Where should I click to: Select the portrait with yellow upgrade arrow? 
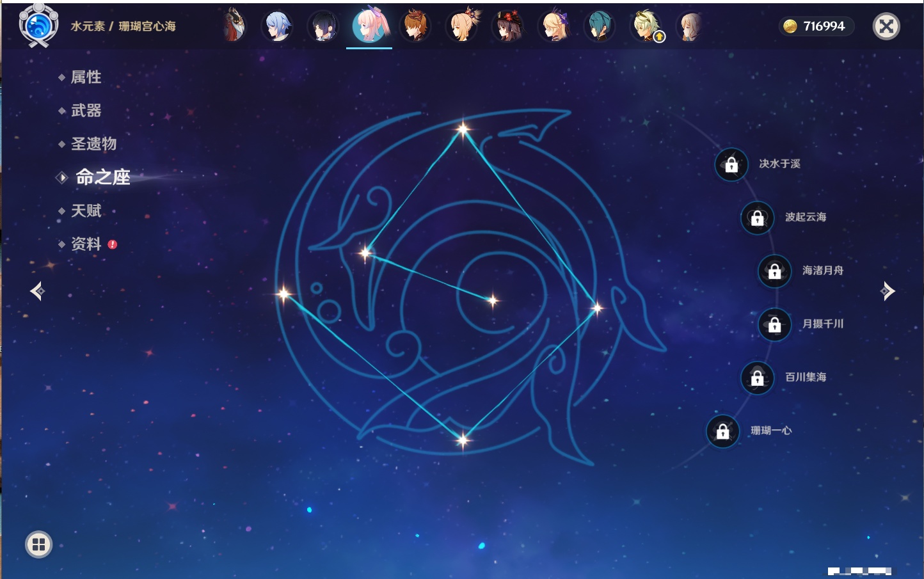[646, 26]
